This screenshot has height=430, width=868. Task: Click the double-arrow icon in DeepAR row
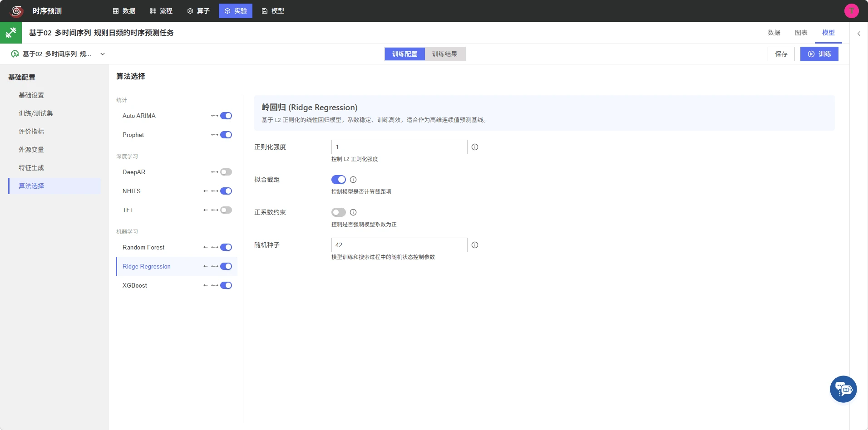tap(215, 172)
